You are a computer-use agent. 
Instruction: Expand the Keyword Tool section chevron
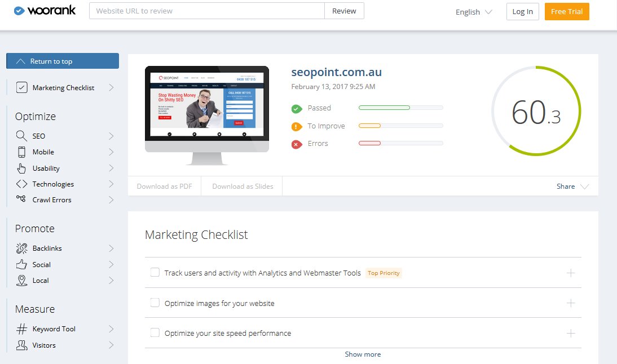pyautogui.click(x=111, y=329)
